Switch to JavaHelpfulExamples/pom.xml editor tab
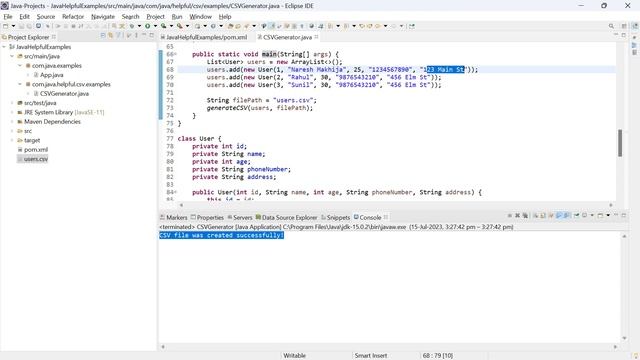The width and height of the screenshot is (640, 360). coord(203,37)
